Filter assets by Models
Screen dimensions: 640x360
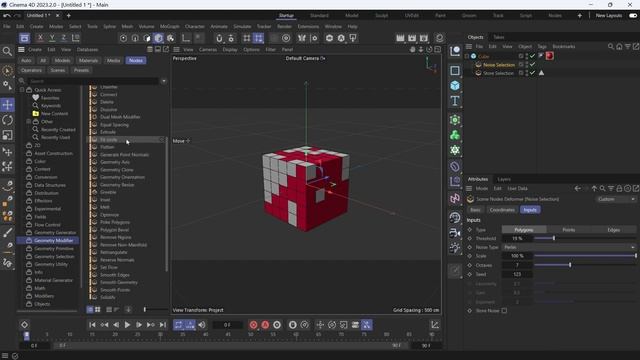pos(62,60)
